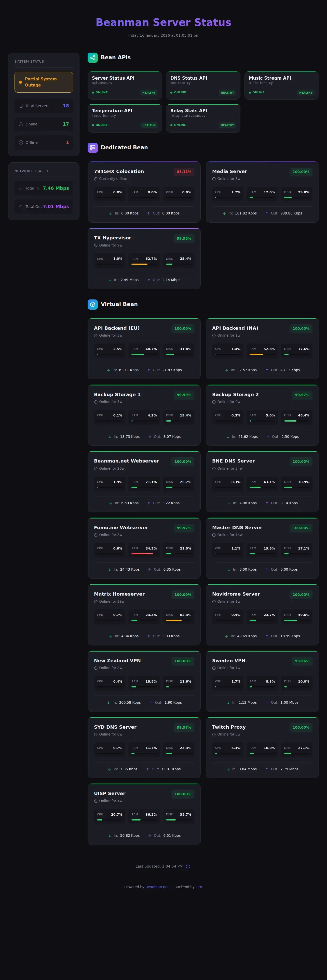This screenshot has width=327, height=980.
Task: Click the Music Stream API ONLINE indicator
Action: point(256,92)
